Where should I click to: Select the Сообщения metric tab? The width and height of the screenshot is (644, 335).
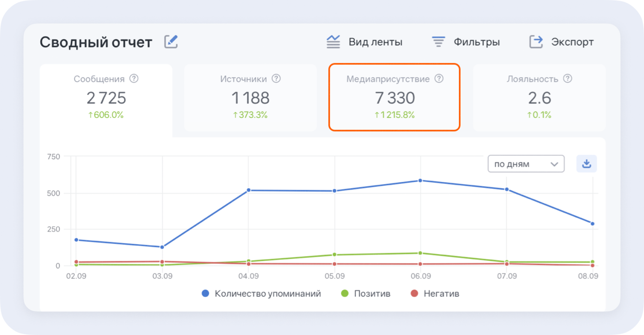point(106,98)
